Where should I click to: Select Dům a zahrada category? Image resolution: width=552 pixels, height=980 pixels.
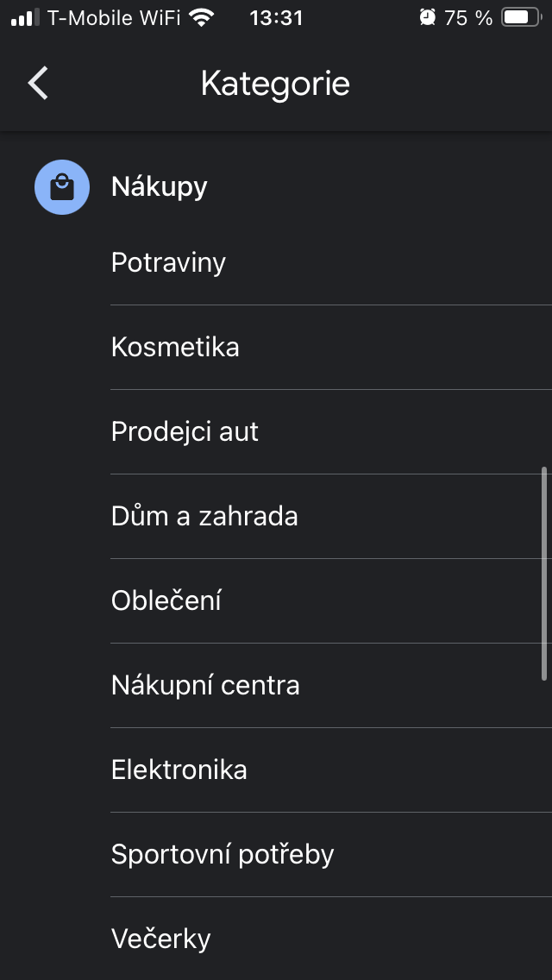[x=204, y=516]
